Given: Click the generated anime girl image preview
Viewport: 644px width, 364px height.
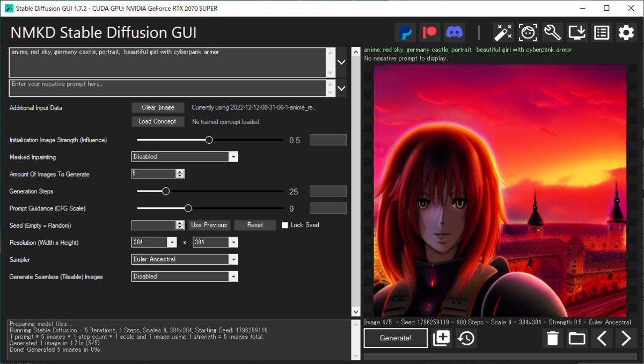Looking at the screenshot, I should [x=500, y=191].
